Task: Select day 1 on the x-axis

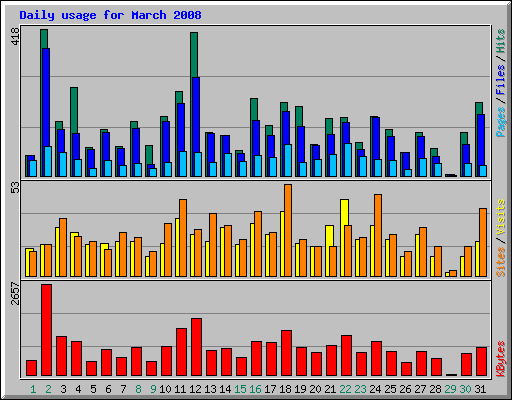Action: [33, 389]
